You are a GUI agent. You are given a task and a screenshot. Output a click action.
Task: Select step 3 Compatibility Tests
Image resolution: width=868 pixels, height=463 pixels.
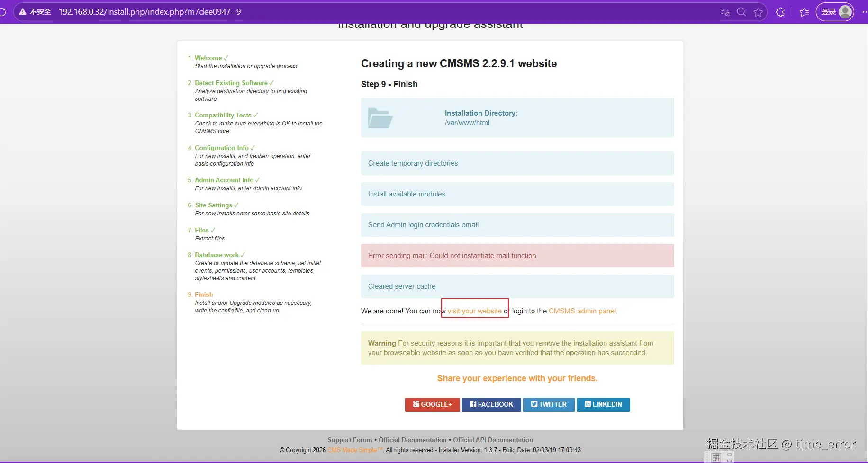coord(223,116)
